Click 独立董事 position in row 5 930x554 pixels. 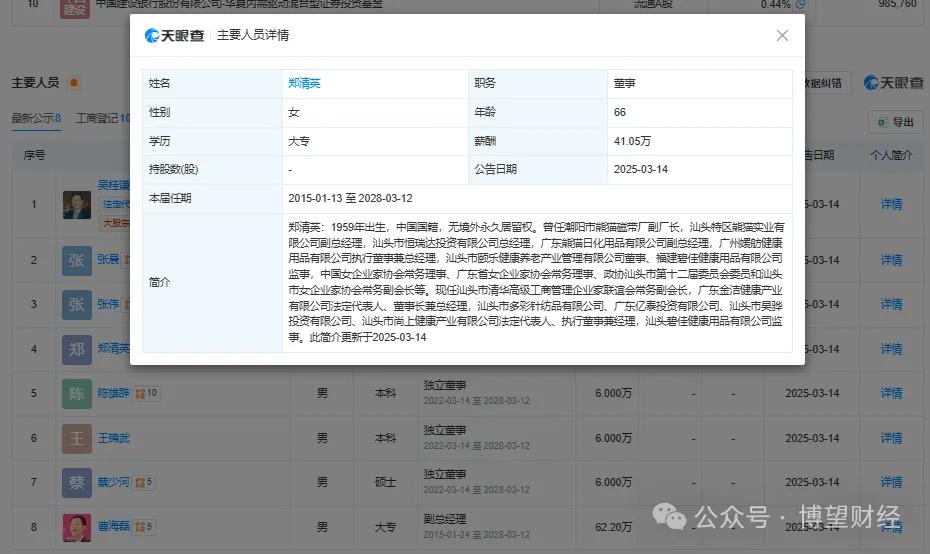pos(445,386)
